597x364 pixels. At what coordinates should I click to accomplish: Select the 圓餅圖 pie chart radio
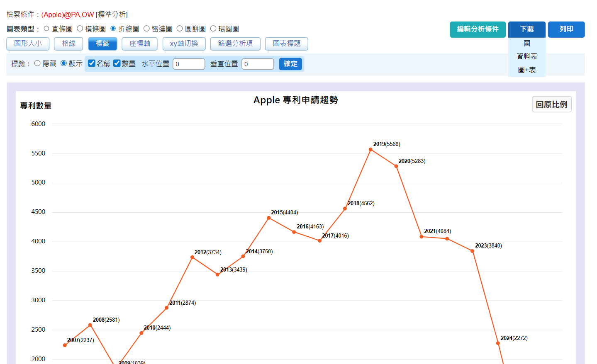pos(180,29)
